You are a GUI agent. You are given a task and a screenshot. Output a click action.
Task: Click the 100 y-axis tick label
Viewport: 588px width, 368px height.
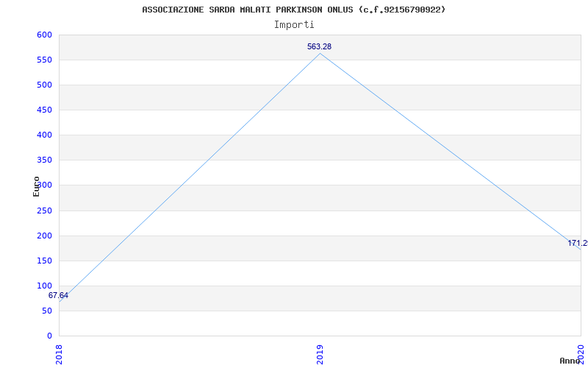click(x=44, y=286)
